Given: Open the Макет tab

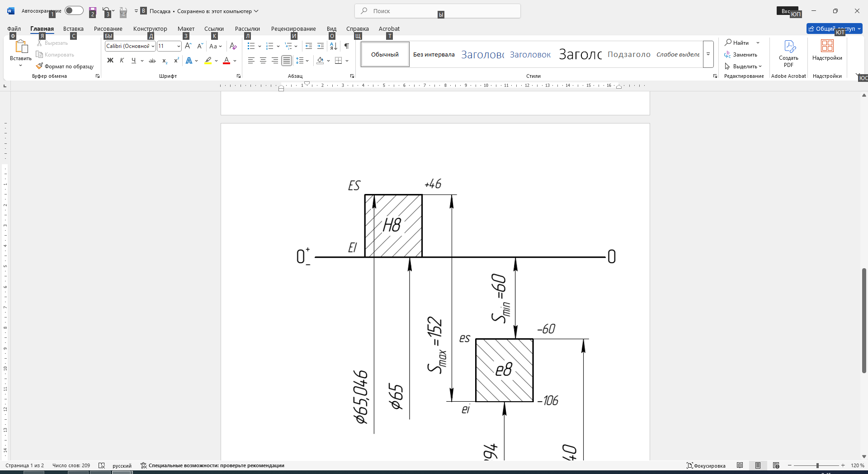Looking at the screenshot, I should pyautogui.click(x=186, y=28).
